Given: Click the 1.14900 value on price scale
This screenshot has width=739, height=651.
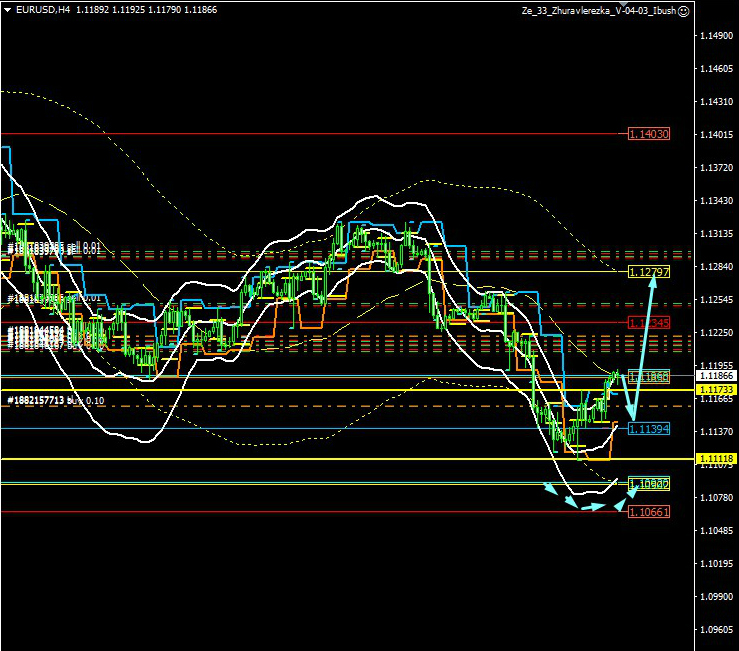Looking at the screenshot, I should pos(714,36).
